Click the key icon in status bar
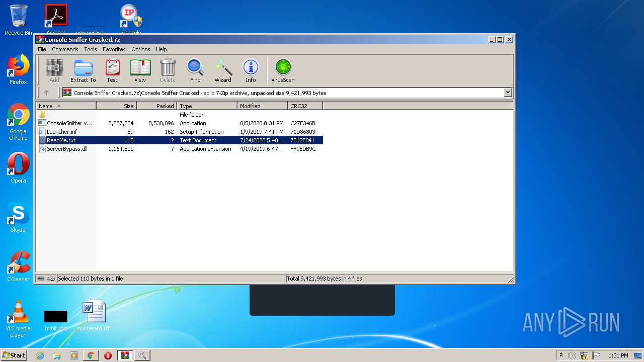644x362 pixels. click(51, 279)
